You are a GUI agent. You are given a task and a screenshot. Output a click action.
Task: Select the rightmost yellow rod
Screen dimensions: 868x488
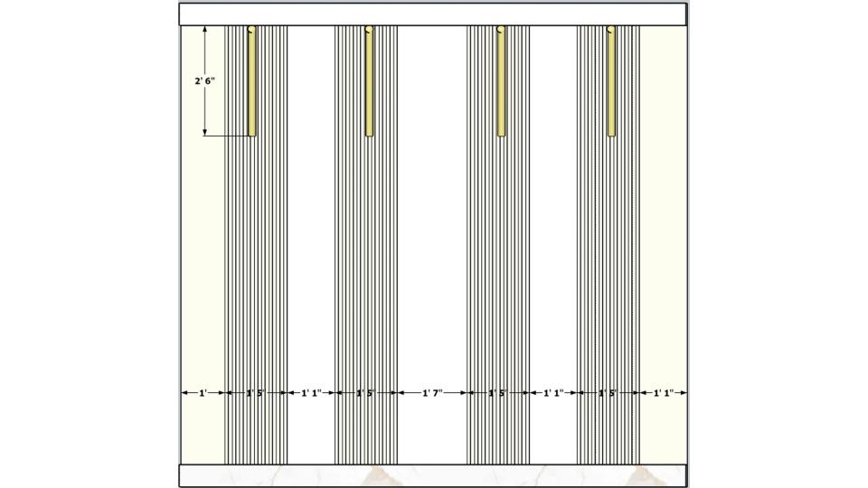[x=611, y=81]
